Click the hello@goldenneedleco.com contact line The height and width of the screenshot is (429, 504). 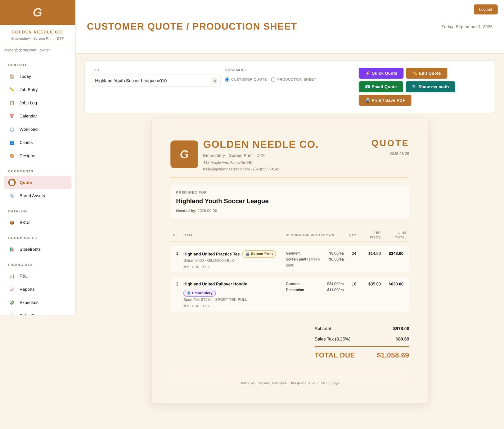tap(241, 169)
